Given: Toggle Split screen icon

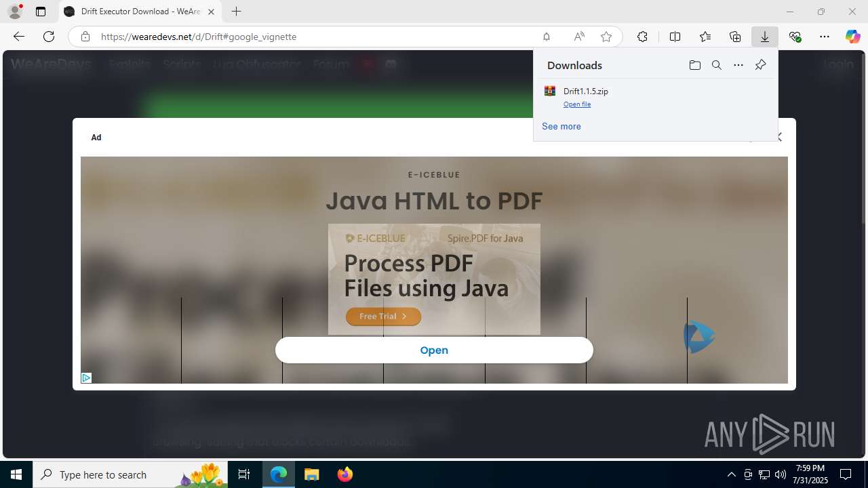Looking at the screenshot, I should [675, 37].
